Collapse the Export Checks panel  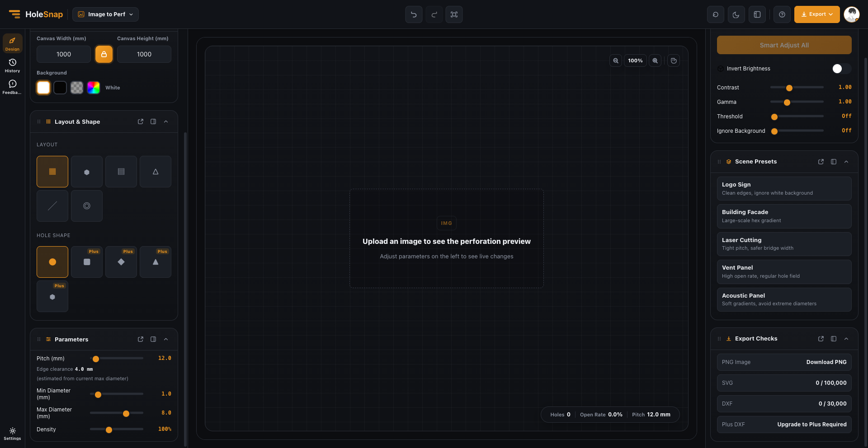pyautogui.click(x=846, y=339)
